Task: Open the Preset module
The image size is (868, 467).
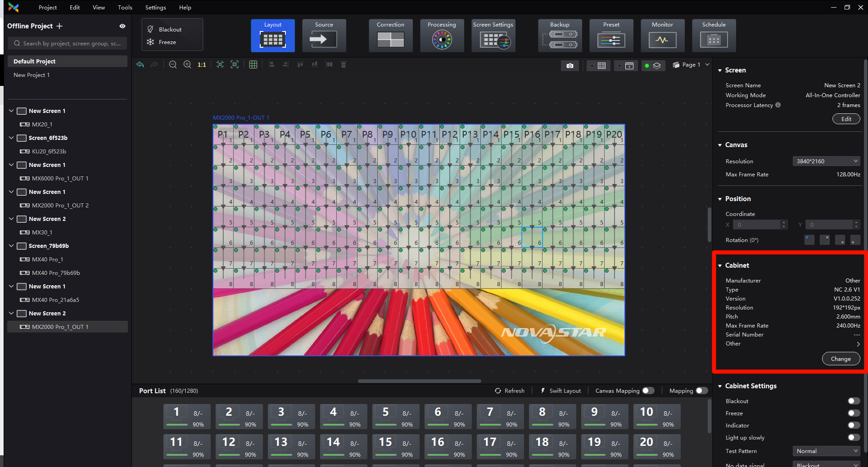Action: tap(611, 36)
